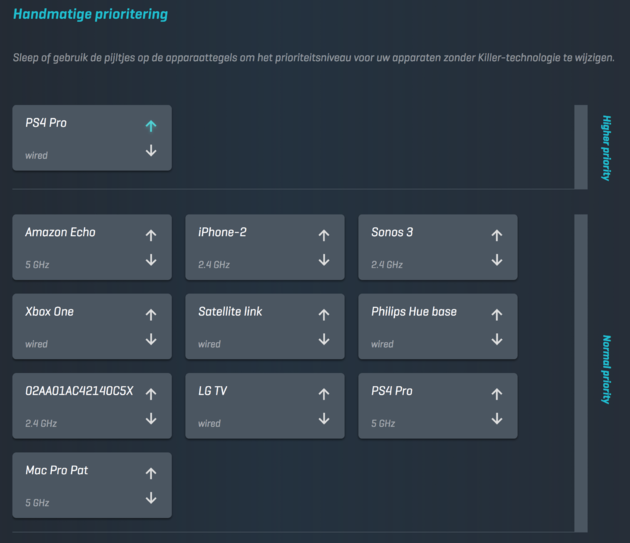Lower 02AA01AC42140C5X device with down arrow

pos(151,419)
